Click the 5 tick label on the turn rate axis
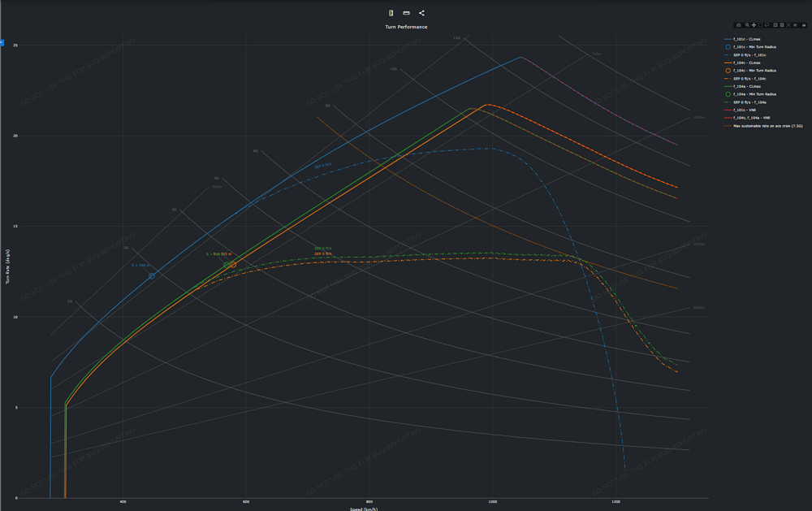The image size is (812, 511). (x=16, y=408)
